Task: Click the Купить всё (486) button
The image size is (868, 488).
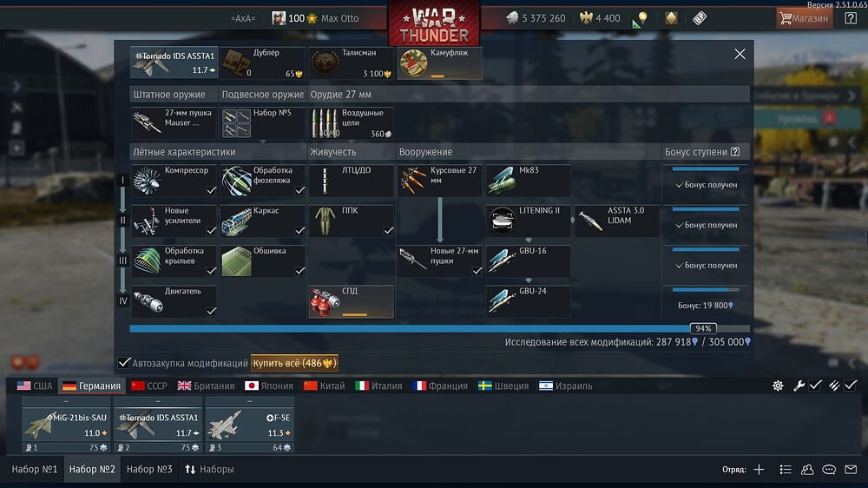Action: [294, 363]
